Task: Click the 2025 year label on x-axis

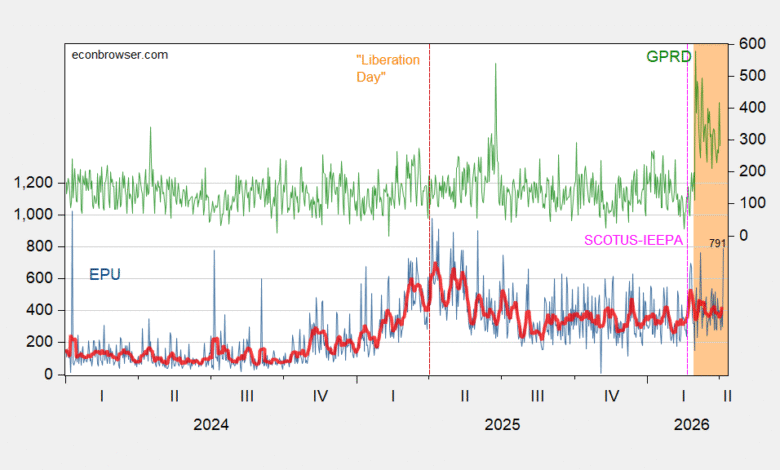Action: pos(502,424)
